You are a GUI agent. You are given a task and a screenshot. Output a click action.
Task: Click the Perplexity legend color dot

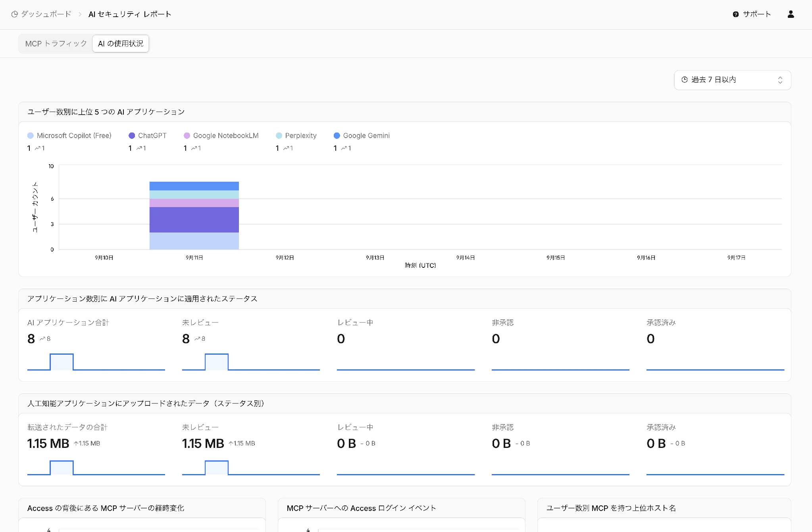tap(279, 136)
